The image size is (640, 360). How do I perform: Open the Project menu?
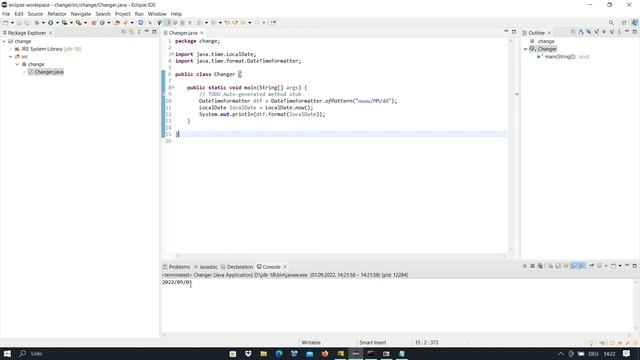tap(122, 14)
